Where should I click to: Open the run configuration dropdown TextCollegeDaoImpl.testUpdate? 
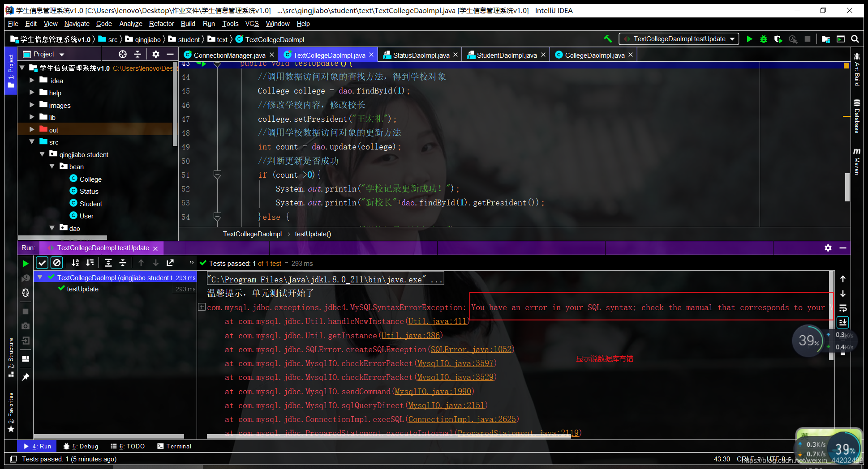tap(679, 39)
